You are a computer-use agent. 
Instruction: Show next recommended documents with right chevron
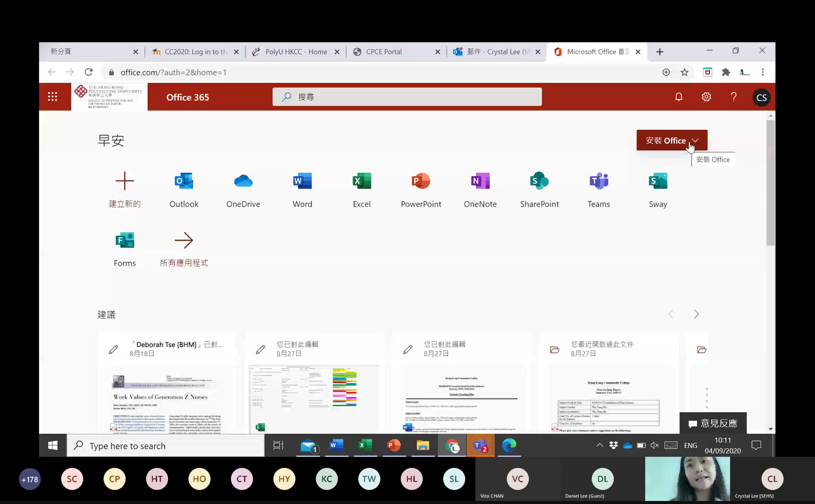(696, 314)
